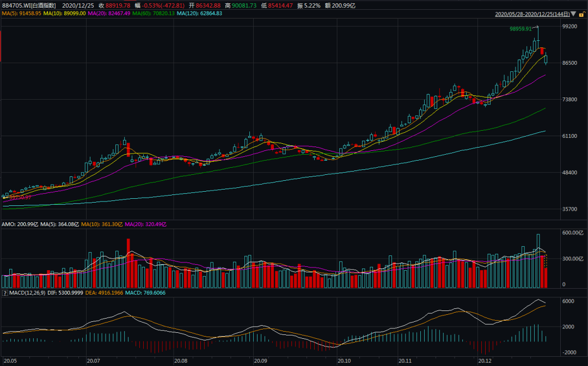Expand the date range dropdown triangle
588x366 pixels.
[573, 14]
